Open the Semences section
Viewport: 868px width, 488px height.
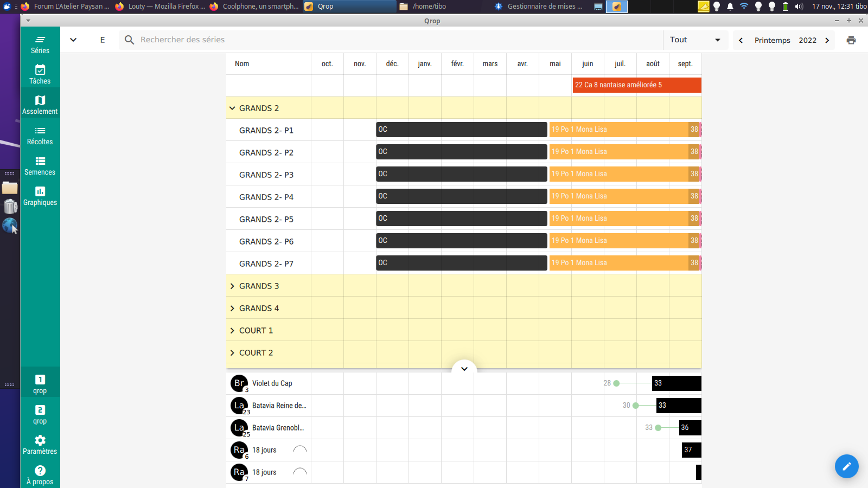(x=40, y=166)
